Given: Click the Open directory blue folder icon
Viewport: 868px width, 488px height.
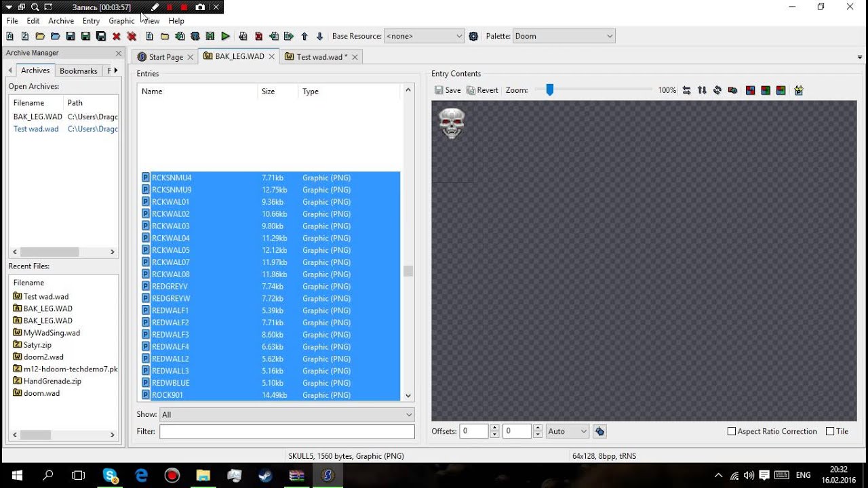Looking at the screenshot, I should 55,36.
